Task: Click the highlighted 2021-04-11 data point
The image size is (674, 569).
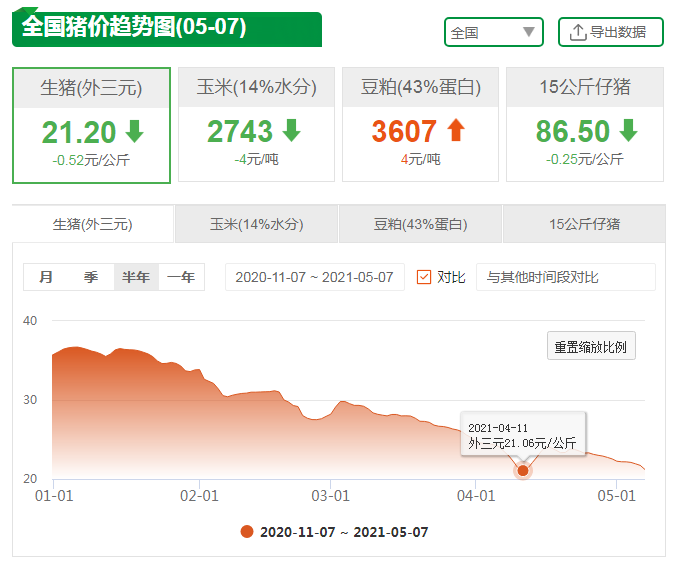Action: pos(523,471)
